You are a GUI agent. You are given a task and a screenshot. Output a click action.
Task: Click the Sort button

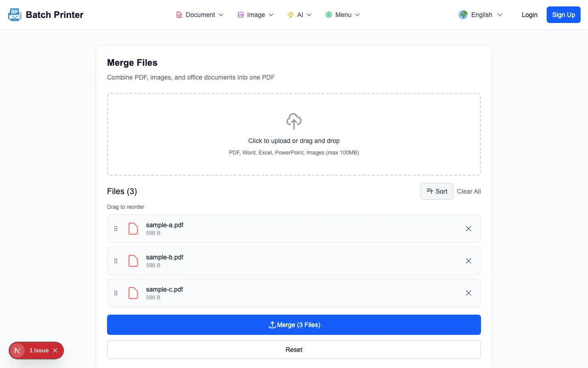[x=437, y=191]
